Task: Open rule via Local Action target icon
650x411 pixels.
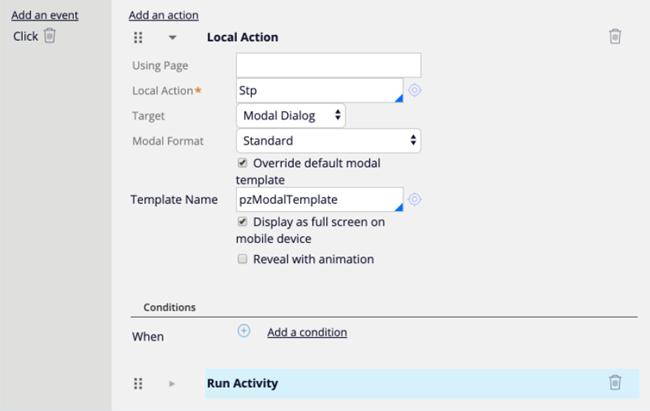Action: pyautogui.click(x=415, y=90)
